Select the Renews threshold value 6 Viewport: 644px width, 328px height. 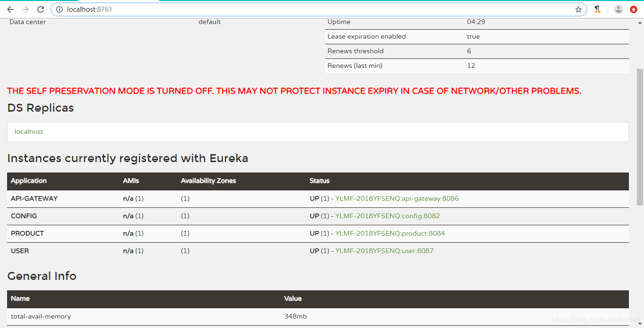pyautogui.click(x=469, y=51)
